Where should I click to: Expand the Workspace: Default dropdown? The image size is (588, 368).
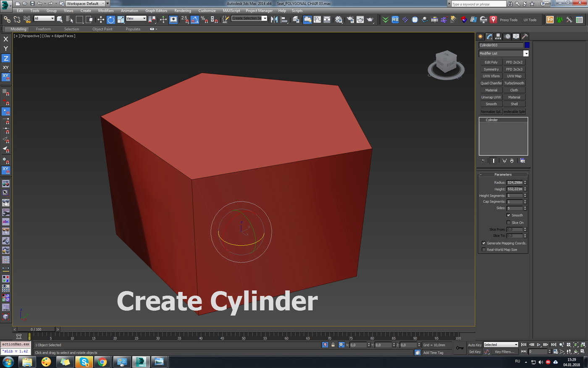coord(85,3)
